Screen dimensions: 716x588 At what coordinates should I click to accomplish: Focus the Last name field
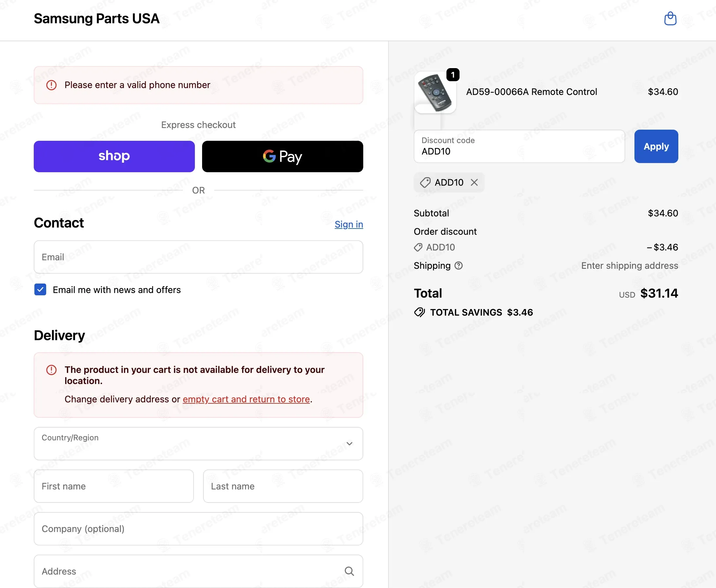click(x=283, y=486)
